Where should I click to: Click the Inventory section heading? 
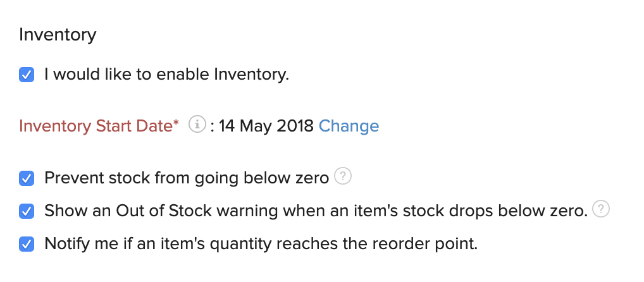coord(58,34)
